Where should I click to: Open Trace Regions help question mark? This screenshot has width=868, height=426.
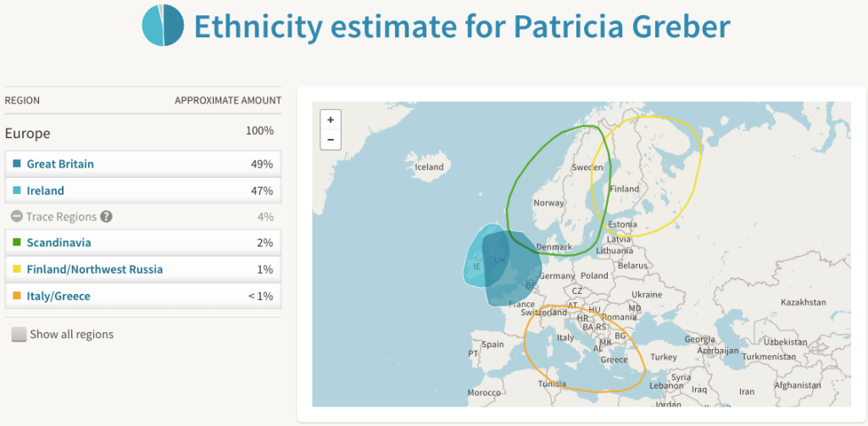tap(107, 217)
